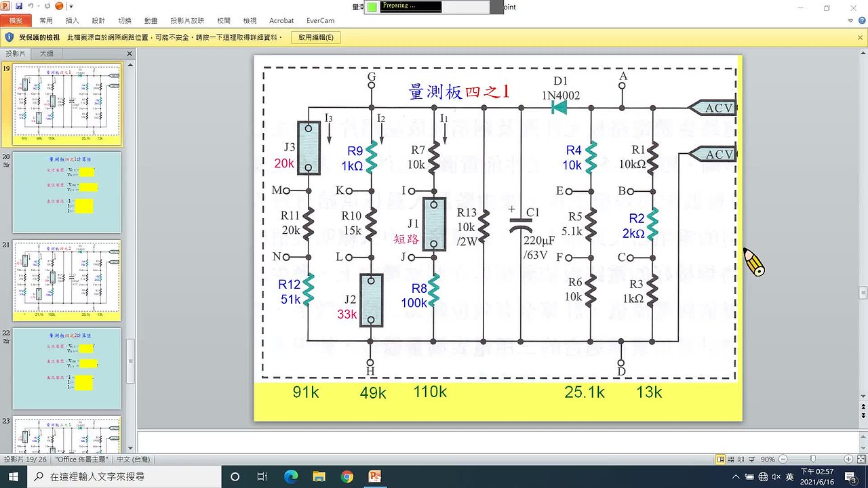Click the 25.1k value below the circuit
Screen dimensions: 868x488
(x=584, y=392)
